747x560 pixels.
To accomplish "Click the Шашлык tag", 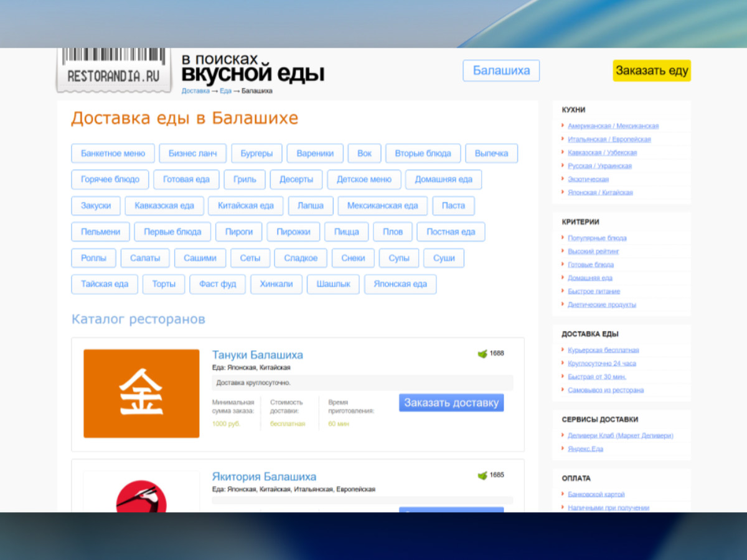I will (x=334, y=284).
